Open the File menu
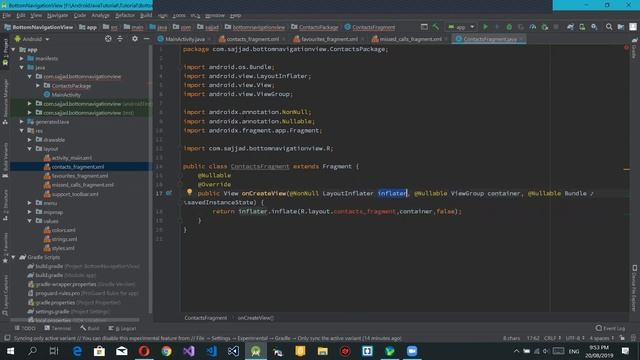Screen dimensions: 640x360 [x=7, y=16]
